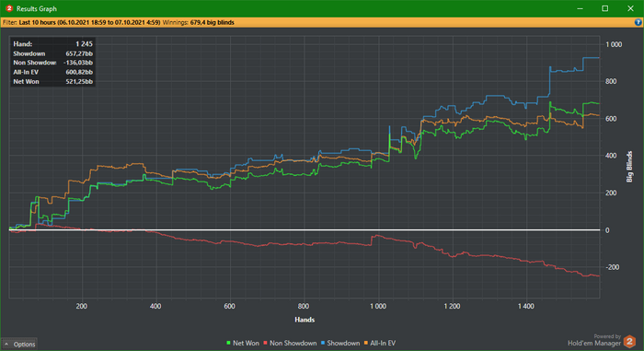Click the blue Showdown color square

323,343
